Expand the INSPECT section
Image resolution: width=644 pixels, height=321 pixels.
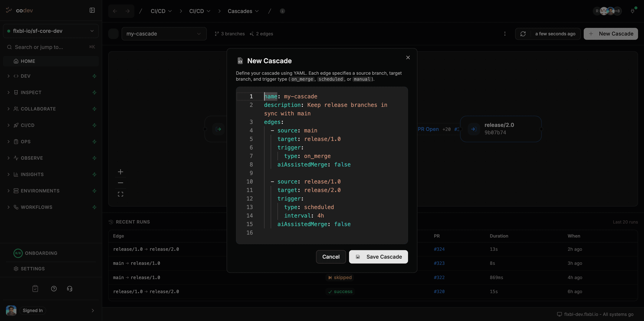[9, 92]
